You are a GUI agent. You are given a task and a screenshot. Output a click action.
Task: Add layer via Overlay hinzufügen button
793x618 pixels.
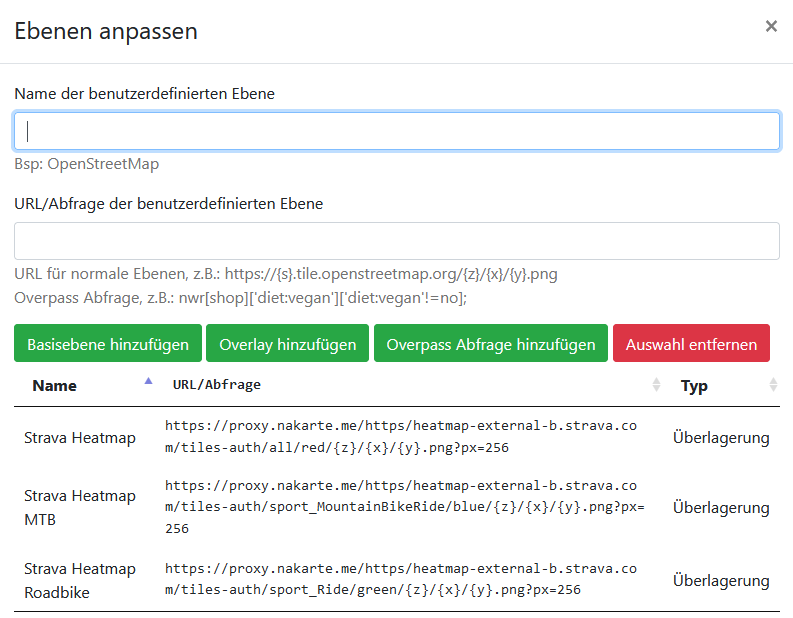tap(288, 344)
